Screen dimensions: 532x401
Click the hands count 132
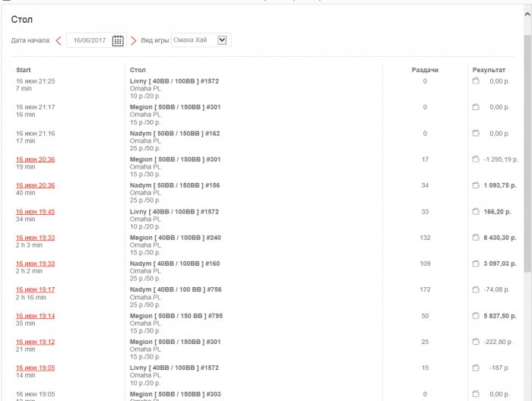pos(425,238)
